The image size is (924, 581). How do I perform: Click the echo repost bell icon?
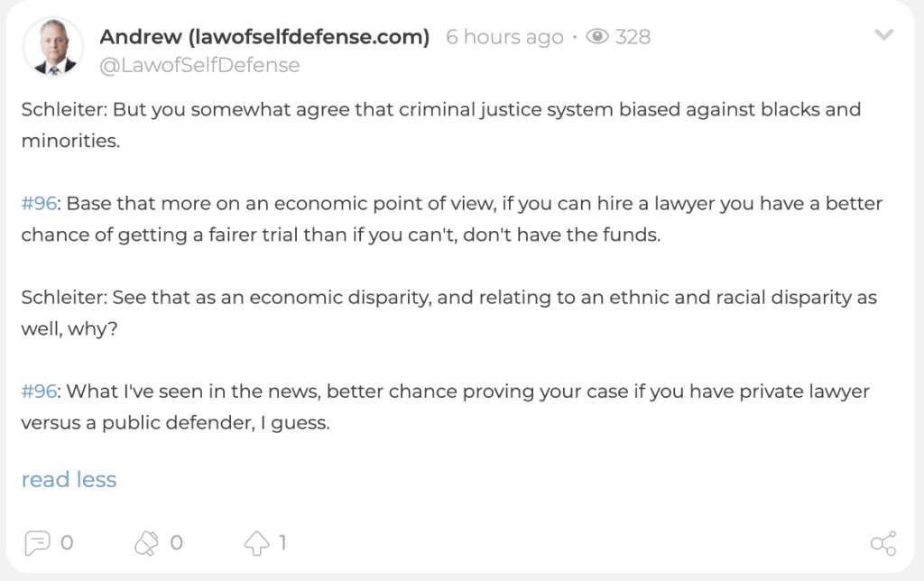pos(146,543)
